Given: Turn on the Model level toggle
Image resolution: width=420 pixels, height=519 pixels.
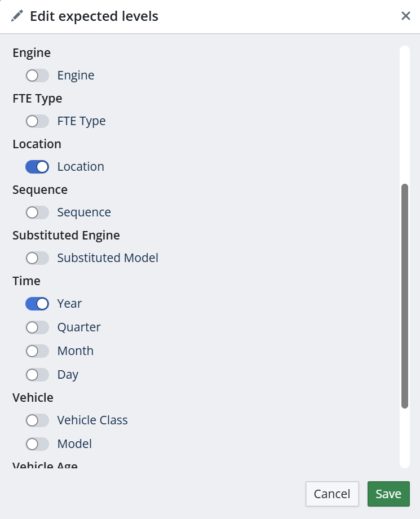Looking at the screenshot, I should (x=37, y=444).
